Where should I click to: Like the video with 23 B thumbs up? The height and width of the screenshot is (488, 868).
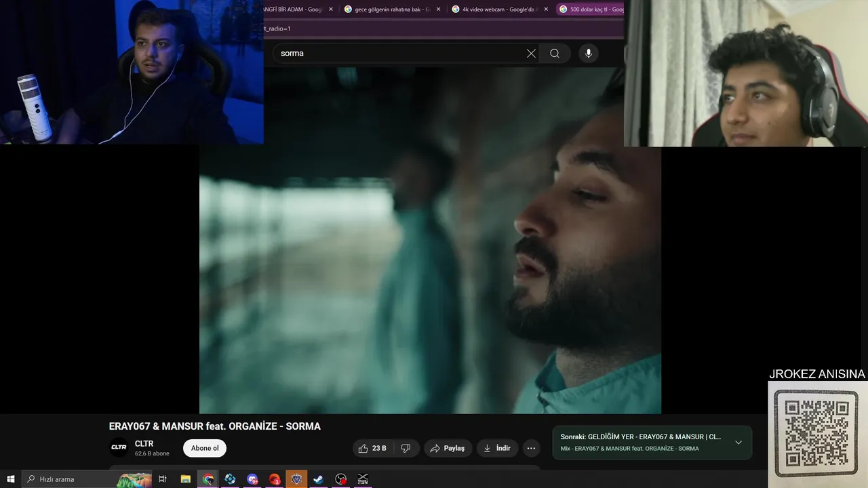372,448
